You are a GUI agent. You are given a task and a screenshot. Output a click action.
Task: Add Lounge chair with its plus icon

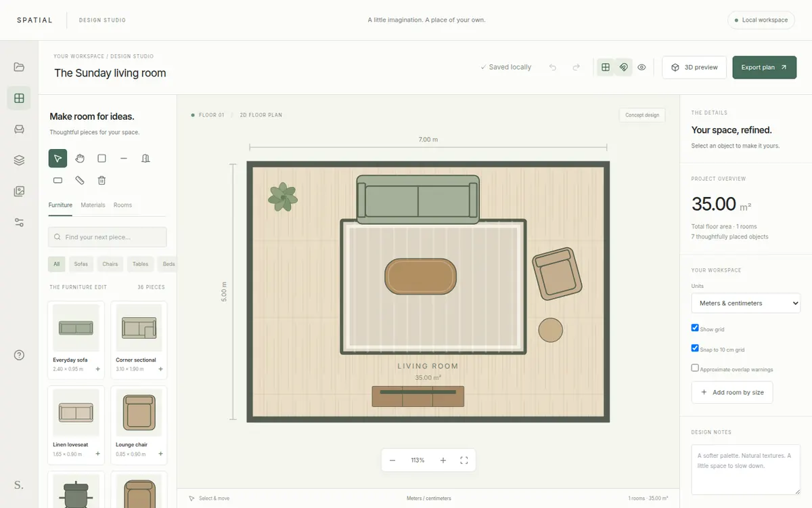pos(160,454)
